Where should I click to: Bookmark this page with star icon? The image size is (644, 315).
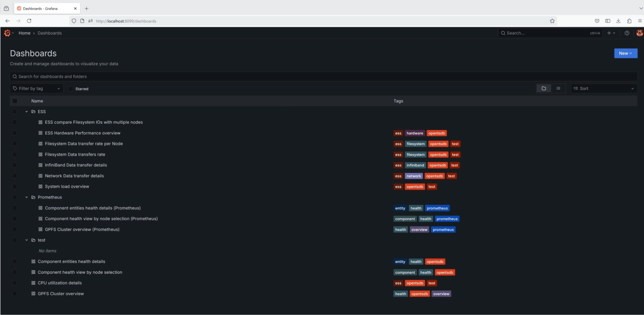coord(552,21)
